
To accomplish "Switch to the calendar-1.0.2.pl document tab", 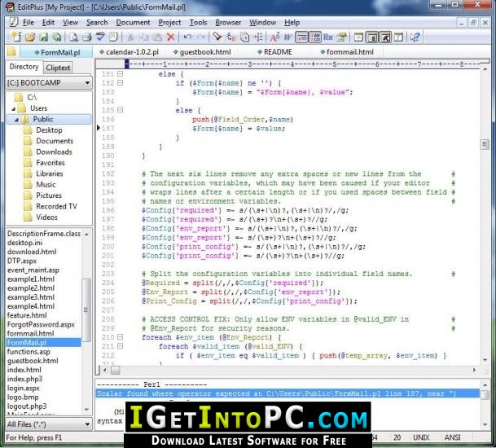I will (x=129, y=52).
